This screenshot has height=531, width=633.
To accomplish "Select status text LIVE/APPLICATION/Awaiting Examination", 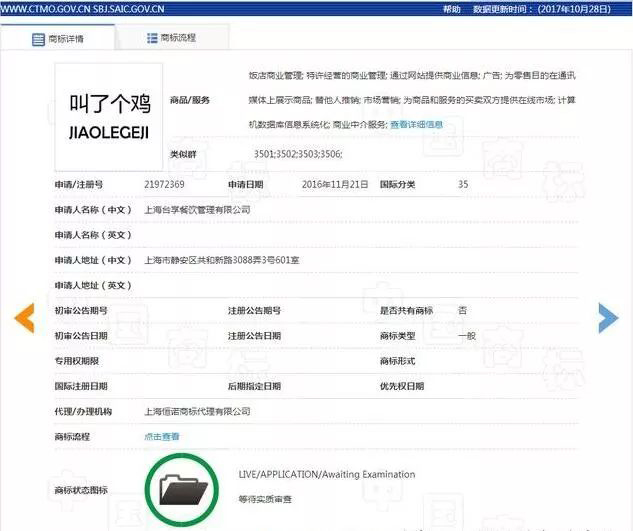I will tap(327, 474).
